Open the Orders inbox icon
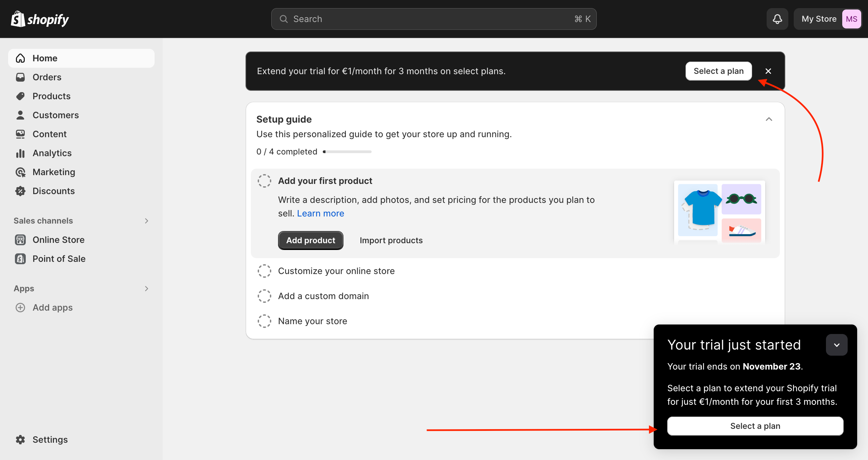 click(x=20, y=77)
